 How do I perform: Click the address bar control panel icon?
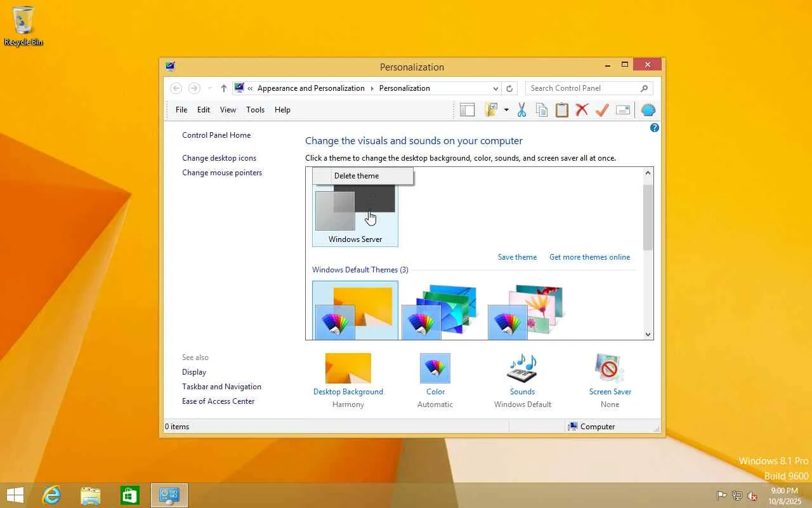coord(239,88)
